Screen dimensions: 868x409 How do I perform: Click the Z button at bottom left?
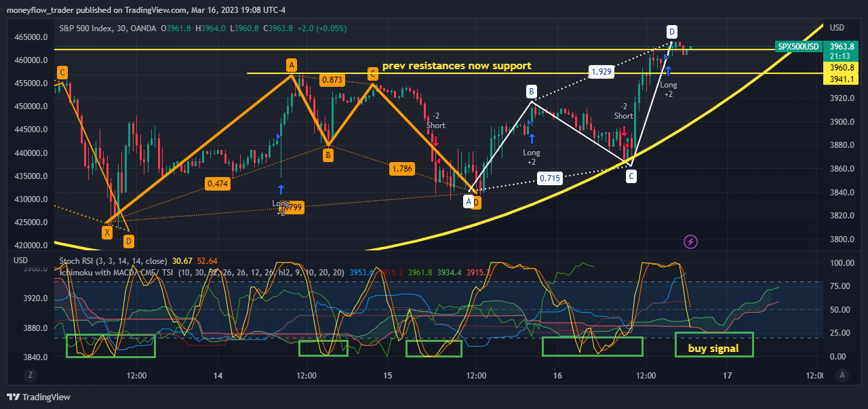pyautogui.click(x=29, y=374)
